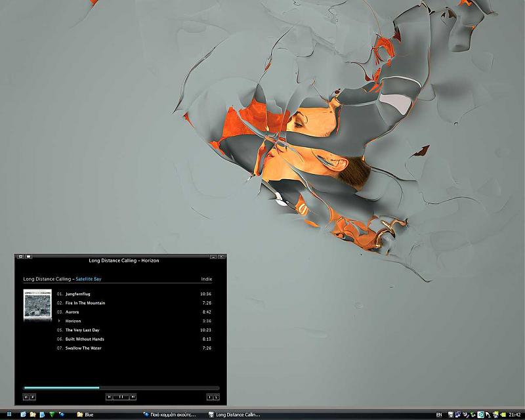The image size is (525, 420).
Task: Click the yellow-green tray icon before the last one
Action: point(495,415)
